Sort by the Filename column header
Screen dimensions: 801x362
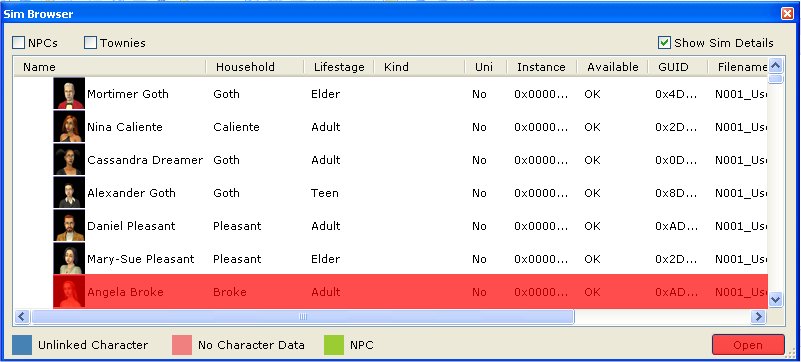(738, 67)
